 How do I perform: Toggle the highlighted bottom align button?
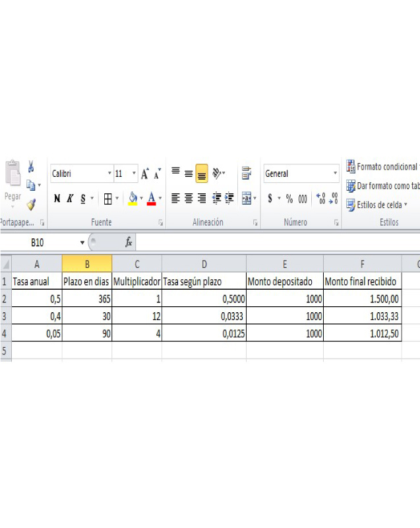[202, 174]
